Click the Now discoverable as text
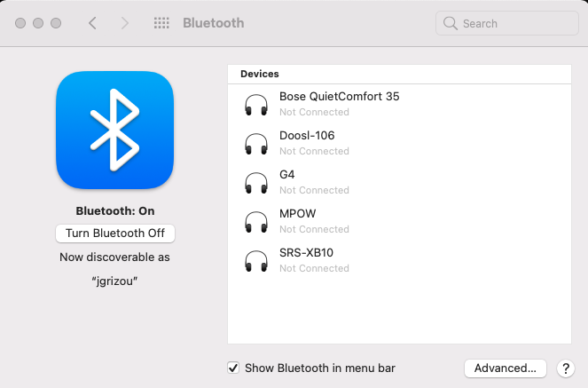The height and width of the screenshot is (388, 588). pyautogui.click(x=114, y=257)
